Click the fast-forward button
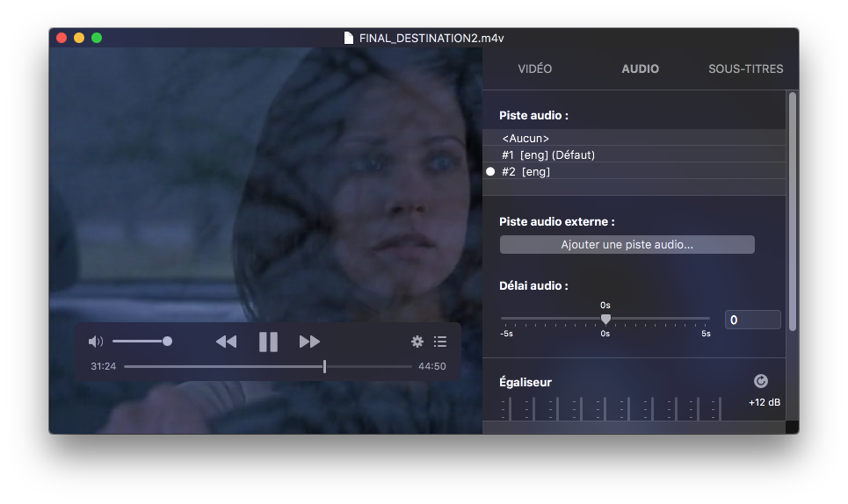This screenshot has height=504, width=848. point(309,342)
